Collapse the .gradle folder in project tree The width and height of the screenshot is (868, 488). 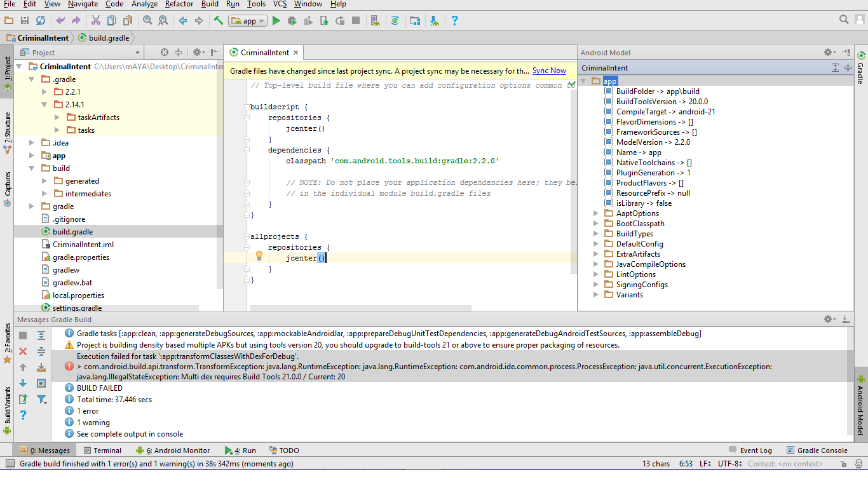(32, 79)
